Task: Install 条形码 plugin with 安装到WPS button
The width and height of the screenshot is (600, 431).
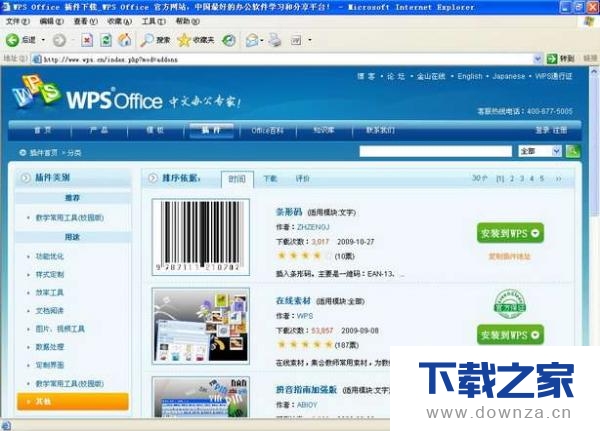Action: coord(510,233)
